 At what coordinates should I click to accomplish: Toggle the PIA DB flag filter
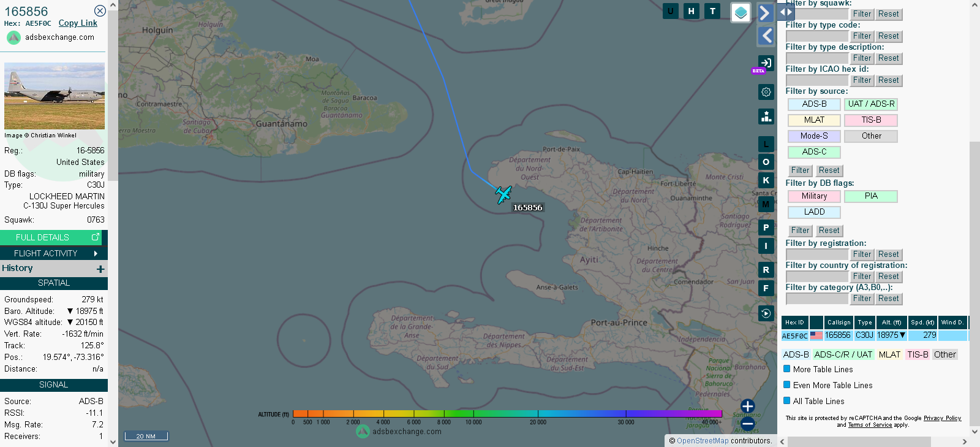tap(871, 196)
